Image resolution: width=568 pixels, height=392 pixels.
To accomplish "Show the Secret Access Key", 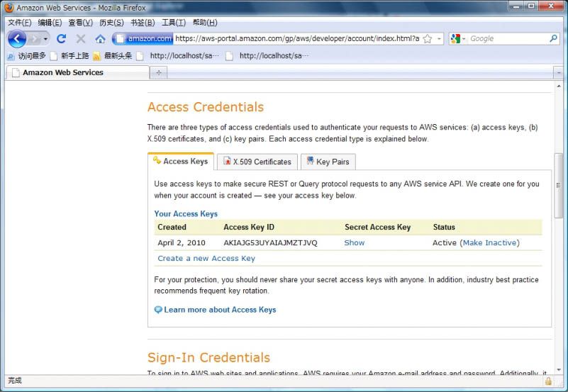I will tap(355, 243).
